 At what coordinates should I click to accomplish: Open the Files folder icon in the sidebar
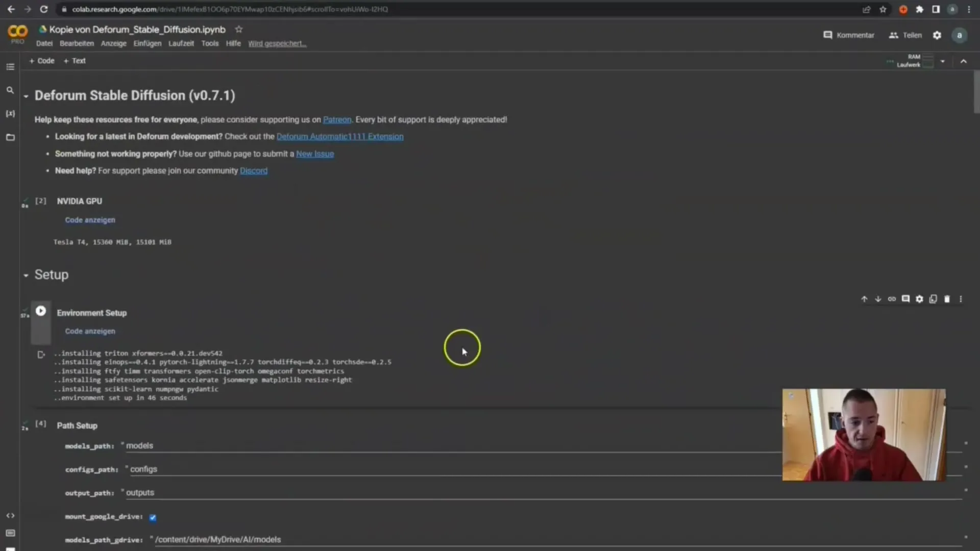(x=10, y=137)
